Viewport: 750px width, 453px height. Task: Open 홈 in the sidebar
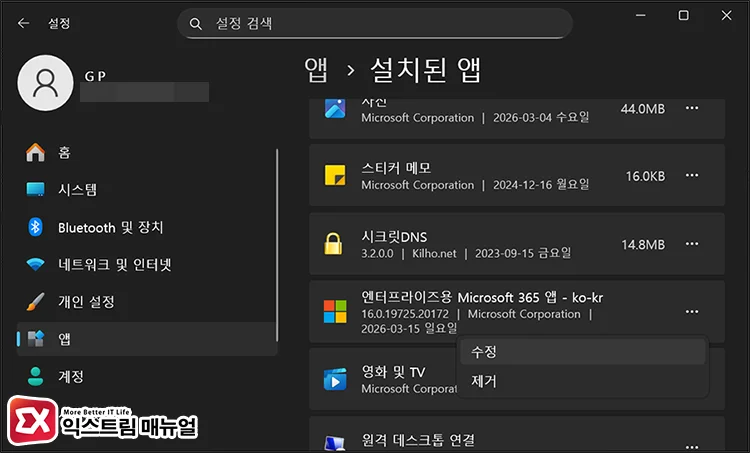click(x=146, y=153)
